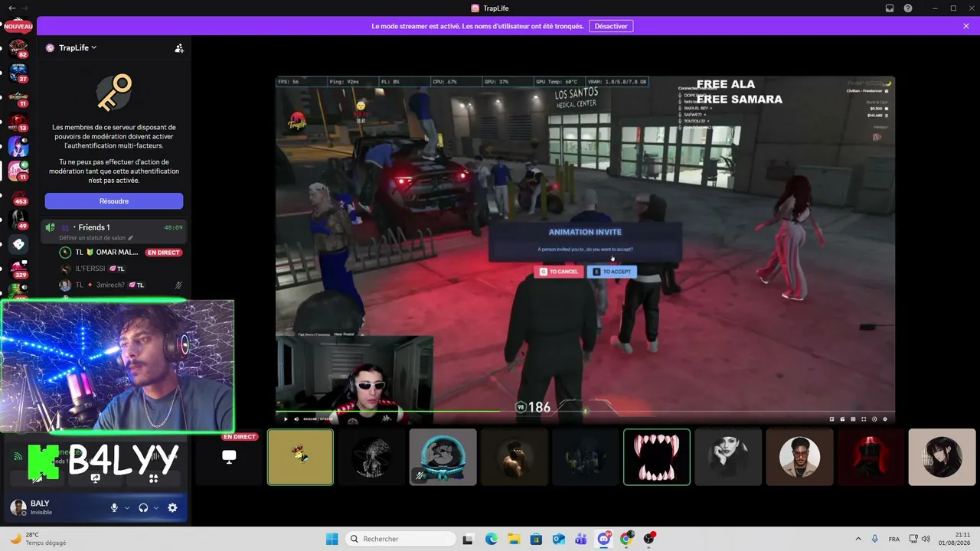
Task: Open the activities icon in voice panel
Action: pos(153,478)
